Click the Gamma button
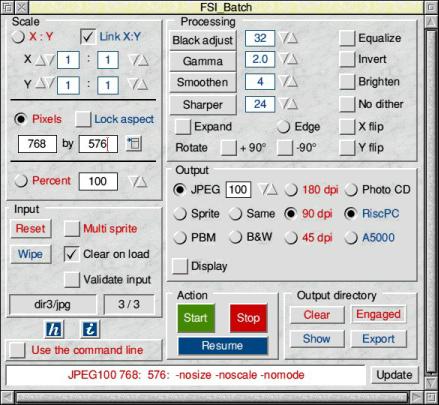 pyautogui.click(x=203, y=61)
